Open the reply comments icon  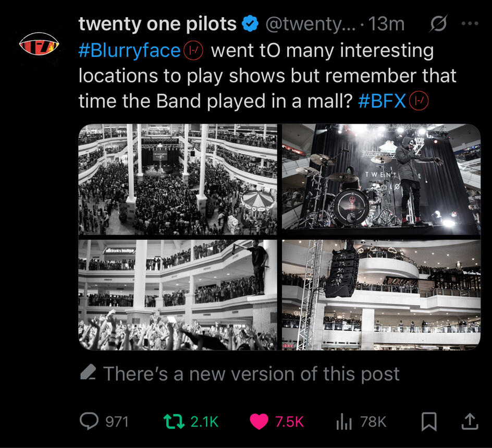click(x=89, y=421)
